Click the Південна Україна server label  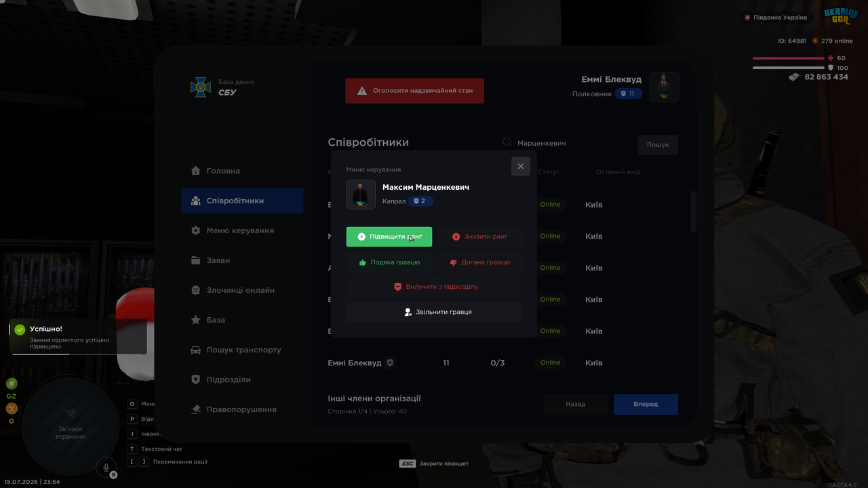point(781,18)
